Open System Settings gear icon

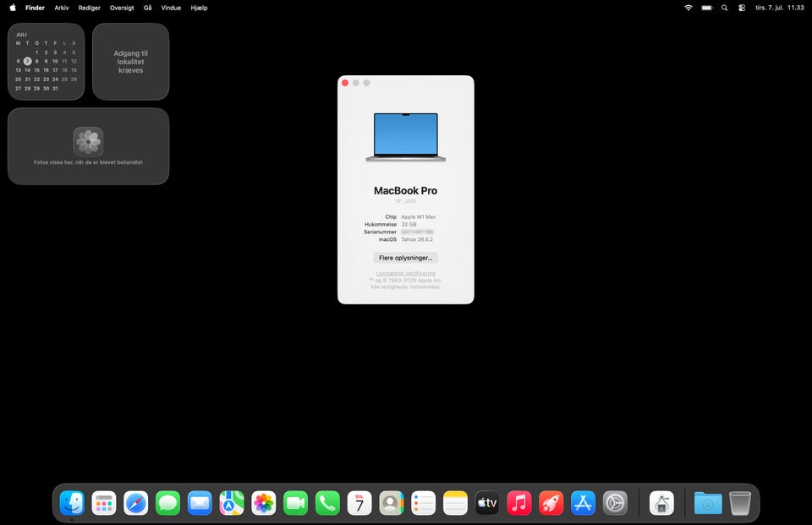(x=615, y=503)
